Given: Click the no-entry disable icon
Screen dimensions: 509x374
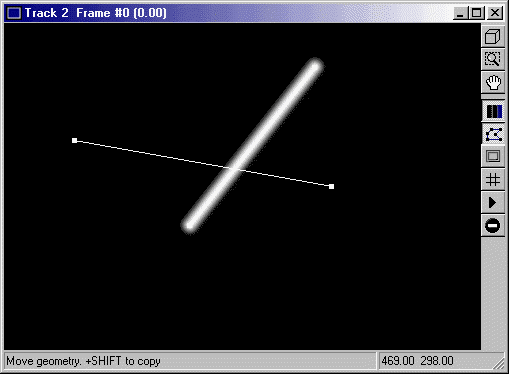Looking at the screenshot, I should [x=493, y=226].
